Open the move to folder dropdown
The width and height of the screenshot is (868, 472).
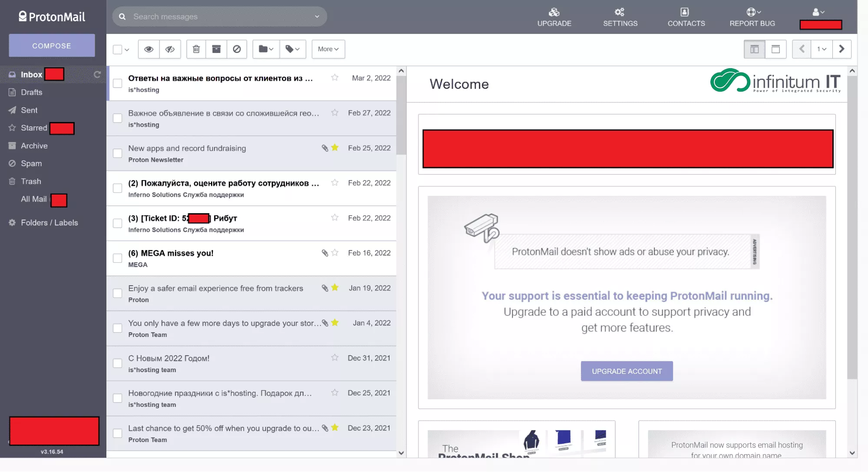coord(266,49)
